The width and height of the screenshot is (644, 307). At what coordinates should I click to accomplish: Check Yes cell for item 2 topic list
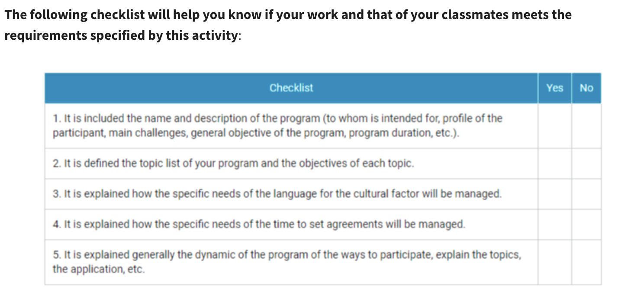pyautogui.click(x=554, y=163)
